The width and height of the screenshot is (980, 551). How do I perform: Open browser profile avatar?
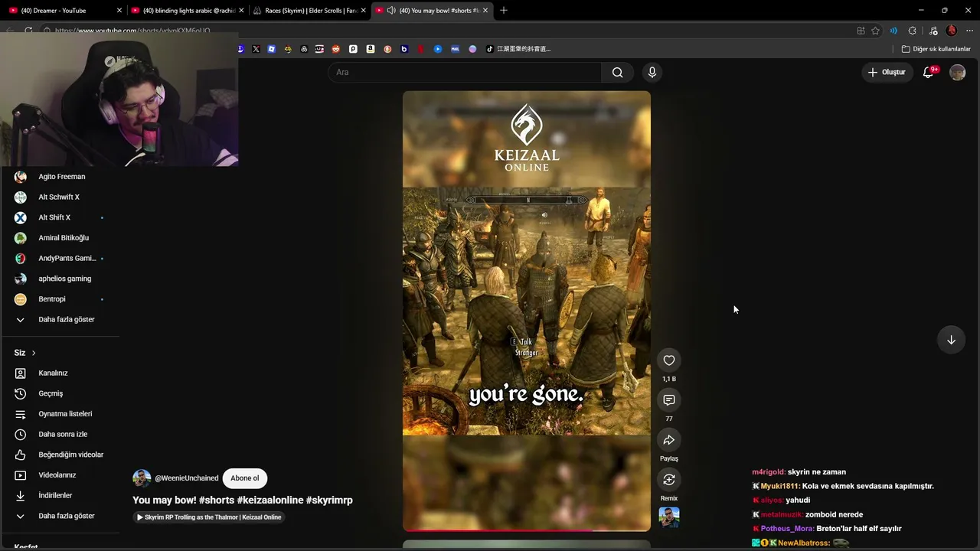[x=951, y=31]
